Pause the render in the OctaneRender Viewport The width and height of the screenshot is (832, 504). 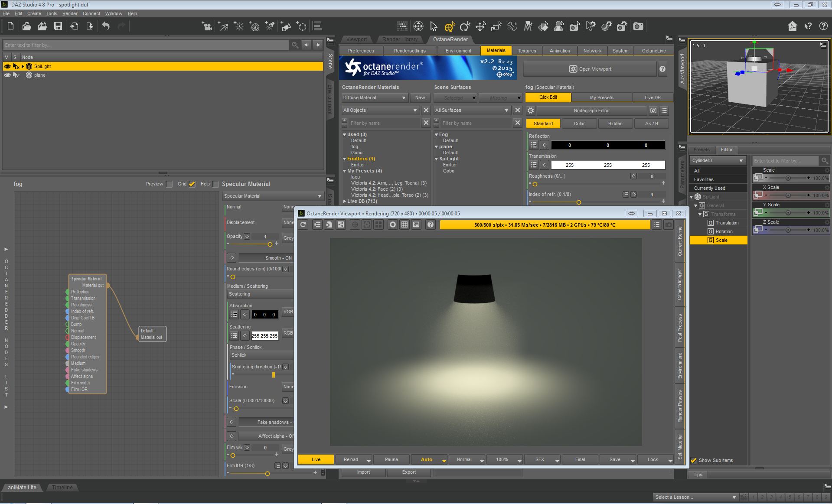(x=391, y=459)
